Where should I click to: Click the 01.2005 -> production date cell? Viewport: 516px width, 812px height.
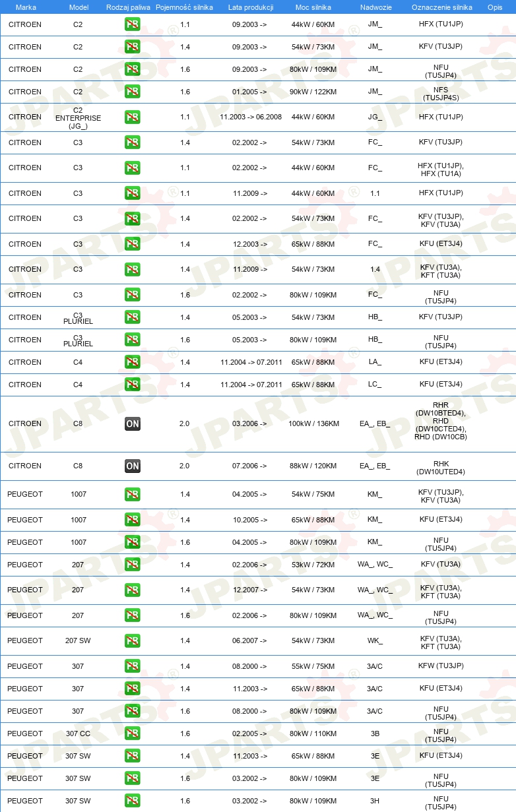tap(249, 92)
